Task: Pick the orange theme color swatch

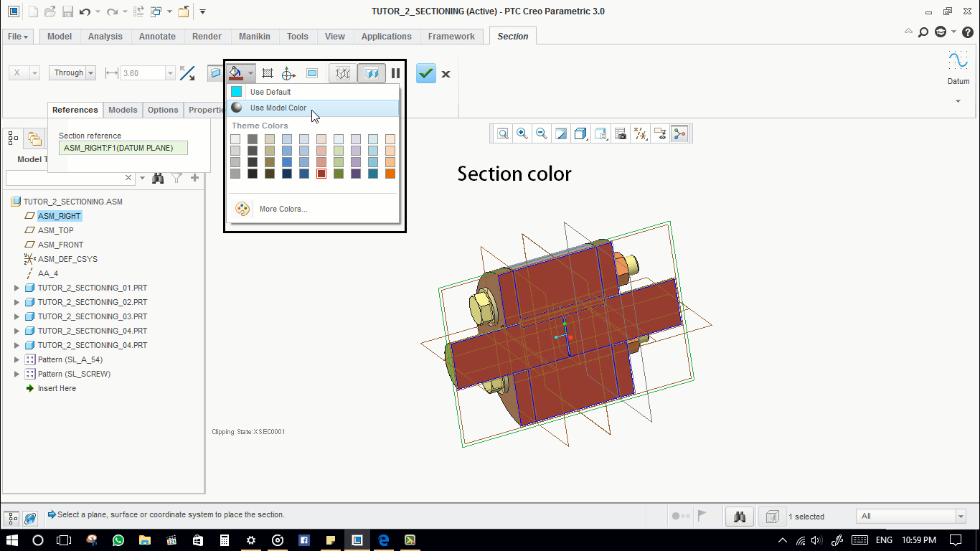Action: pos(390,174)
